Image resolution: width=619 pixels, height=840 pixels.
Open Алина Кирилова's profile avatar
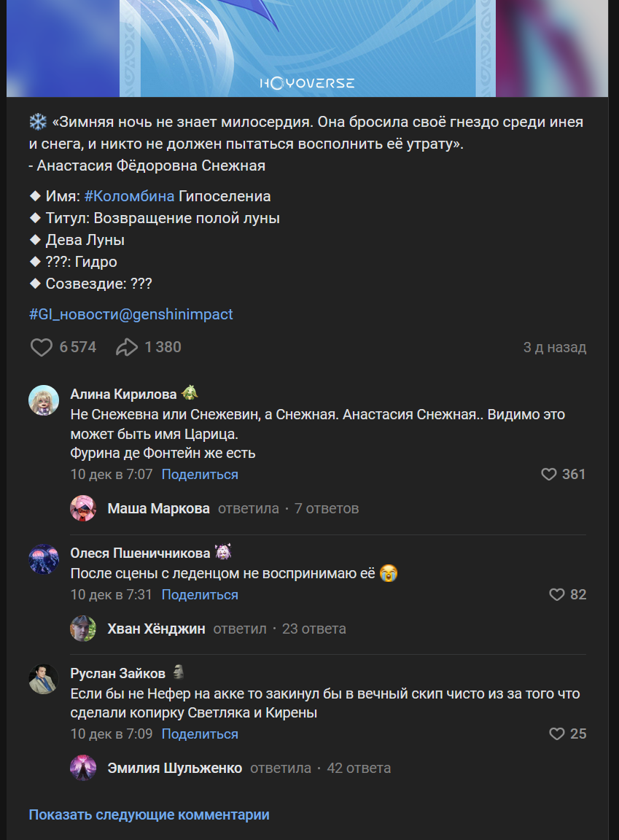[x=44, y=400]
